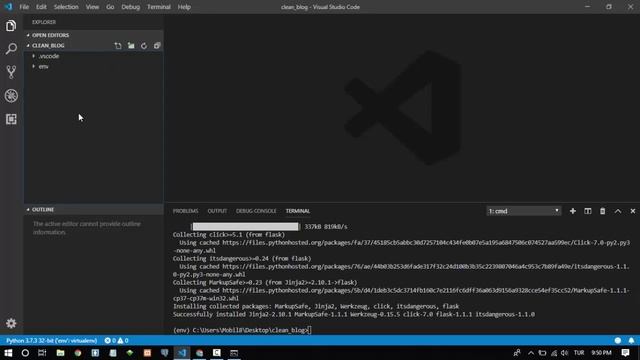The image size is (640, 360).
Task: Close the terminal panel
Action: [x=633, y=211]
